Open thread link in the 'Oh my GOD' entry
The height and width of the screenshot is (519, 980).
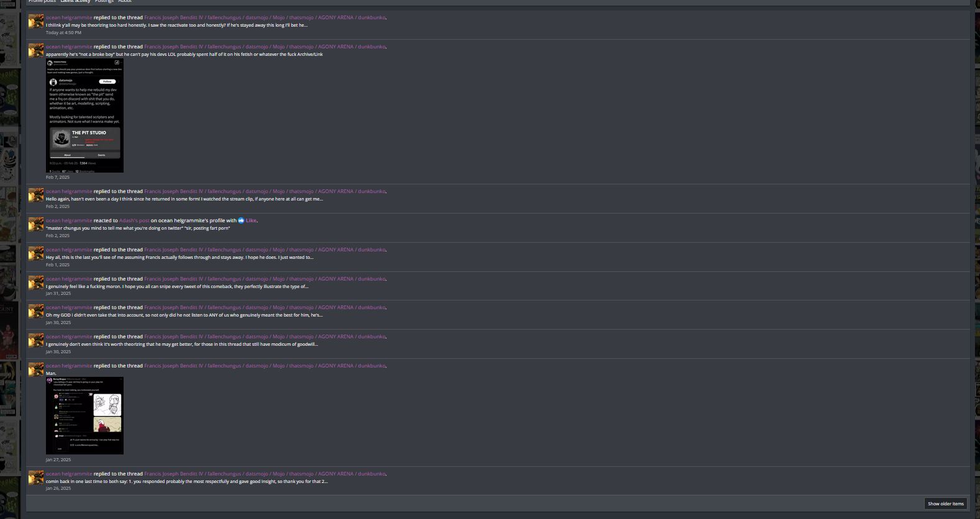[x=265, y=307]
